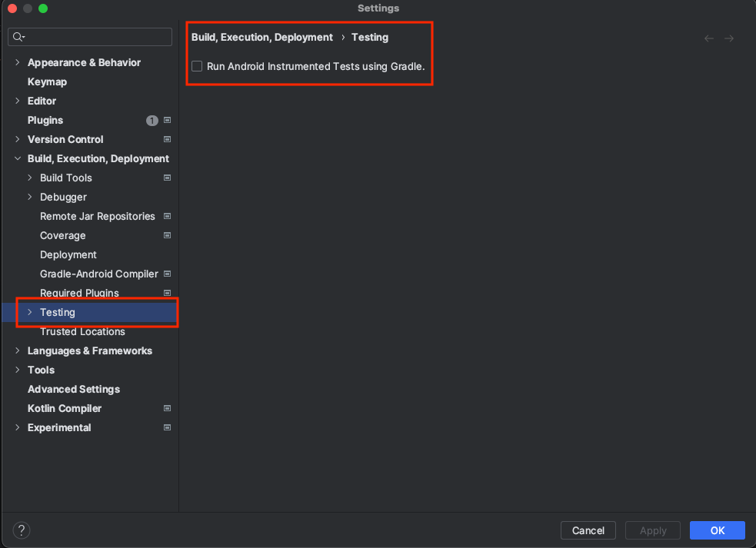This screenshot has width=756, height=548.
Task: Click the back navigation arrow
Action: (x=708, y=38)
